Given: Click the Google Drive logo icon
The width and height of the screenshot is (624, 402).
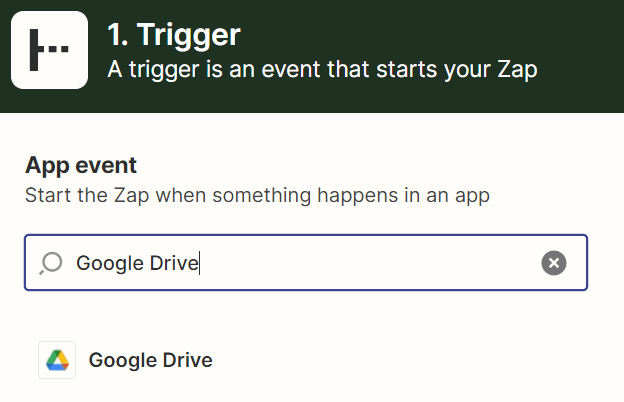Looking at the screenshot, I should pyautogui.click(x=57, y=360).
